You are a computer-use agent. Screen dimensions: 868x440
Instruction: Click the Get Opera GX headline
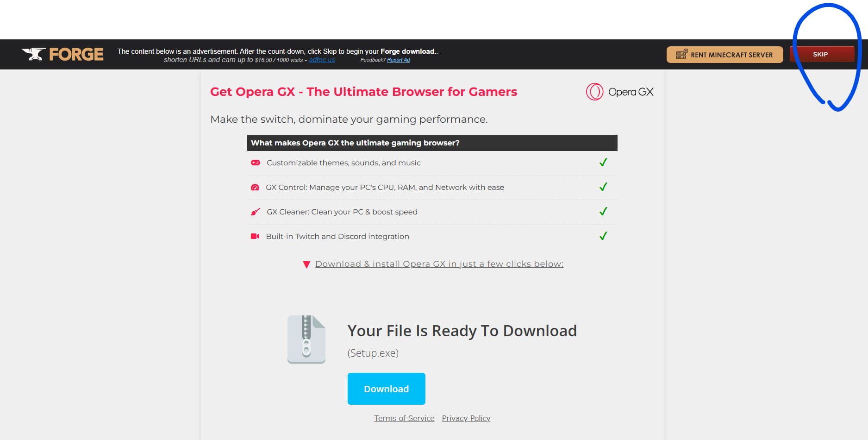pos(363,92)
